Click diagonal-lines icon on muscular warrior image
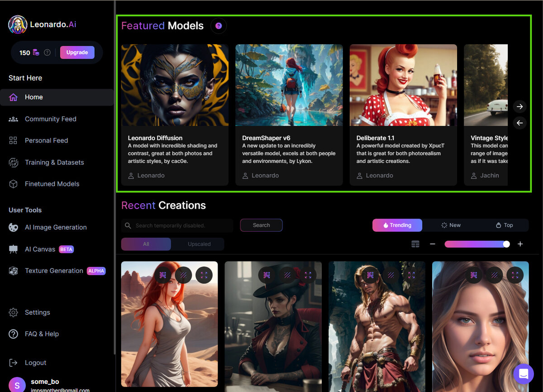 pos(391,275)
